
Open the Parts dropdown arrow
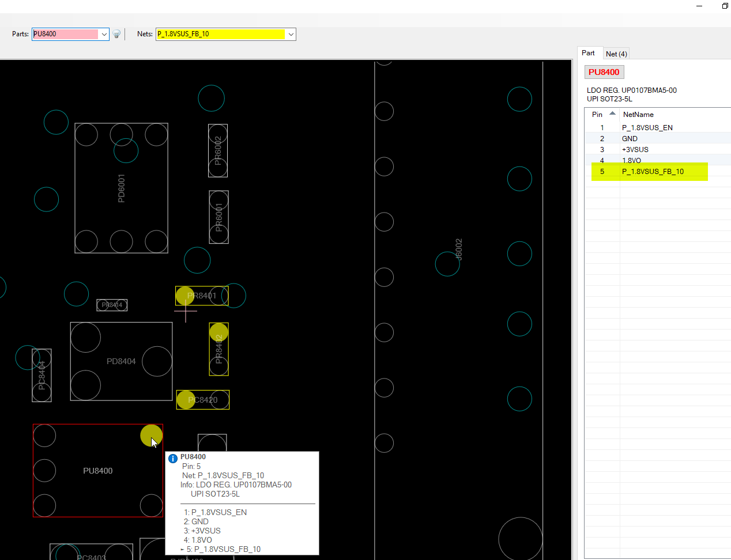click(104, 34)
